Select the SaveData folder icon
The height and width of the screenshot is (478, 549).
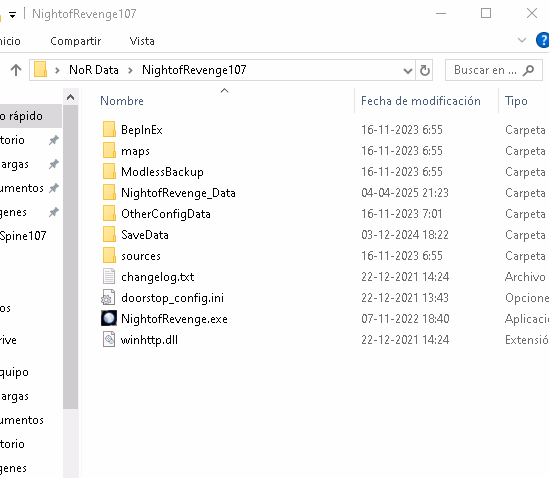pos(109,235)
